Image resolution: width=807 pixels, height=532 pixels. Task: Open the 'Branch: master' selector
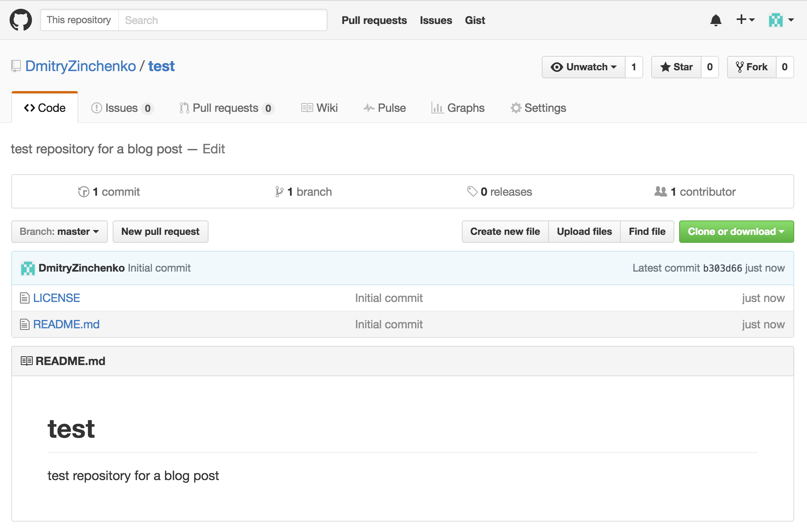tap(59, 231)
